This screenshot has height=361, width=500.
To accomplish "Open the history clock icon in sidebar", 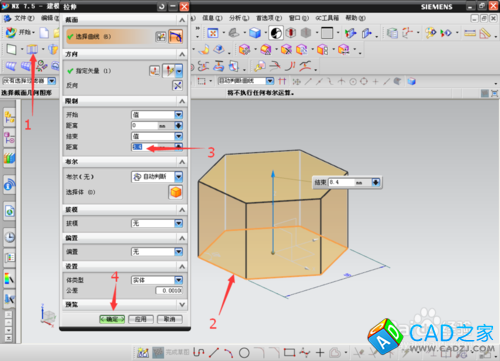I will [10, 237].
